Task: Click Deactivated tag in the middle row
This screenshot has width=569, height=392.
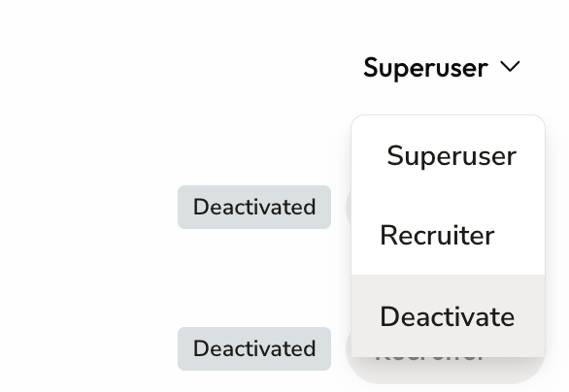Action: click(x=254, y=207)
